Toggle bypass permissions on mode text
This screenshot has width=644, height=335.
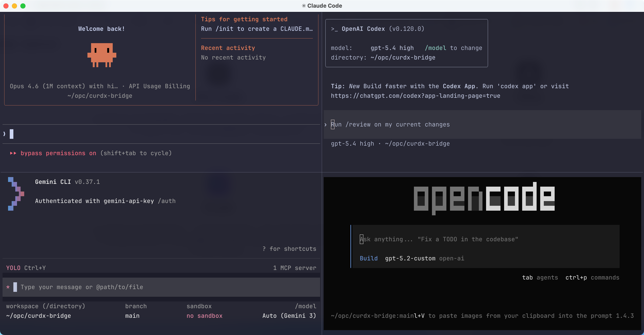[x=58, y=153]
